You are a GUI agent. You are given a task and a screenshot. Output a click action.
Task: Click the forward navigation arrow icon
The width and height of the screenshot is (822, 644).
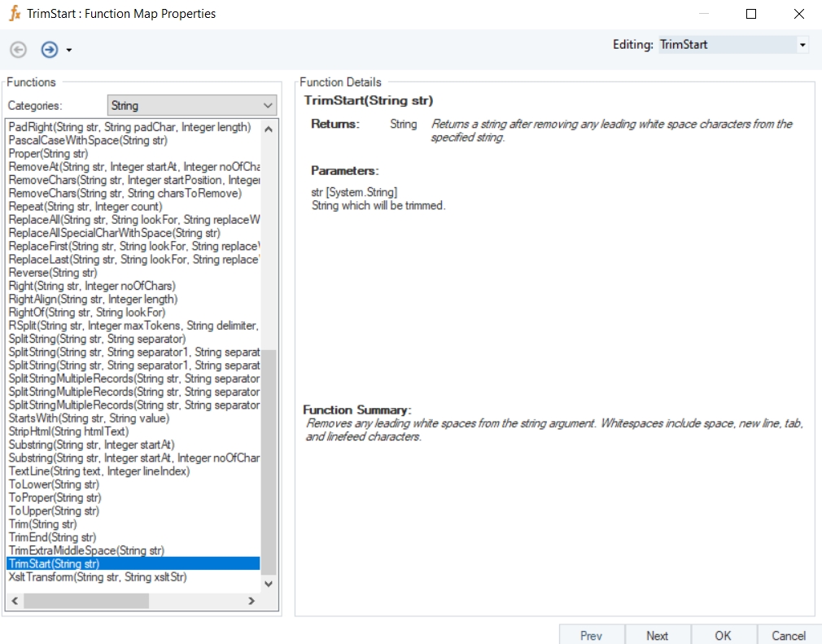click(50, 50)
